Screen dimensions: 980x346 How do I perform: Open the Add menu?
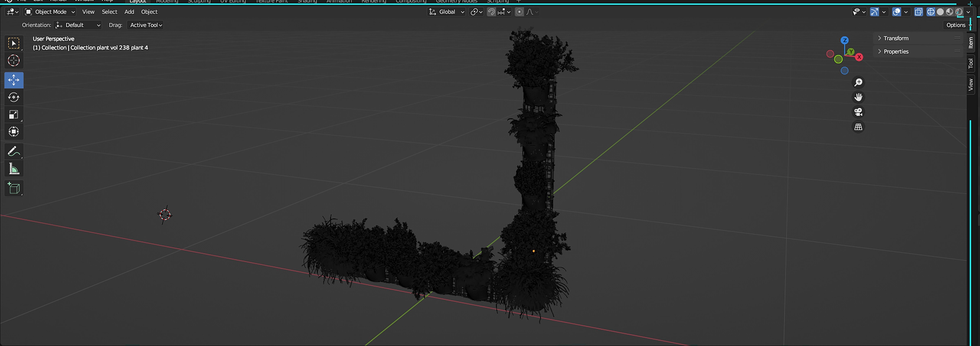pos(129,12)
